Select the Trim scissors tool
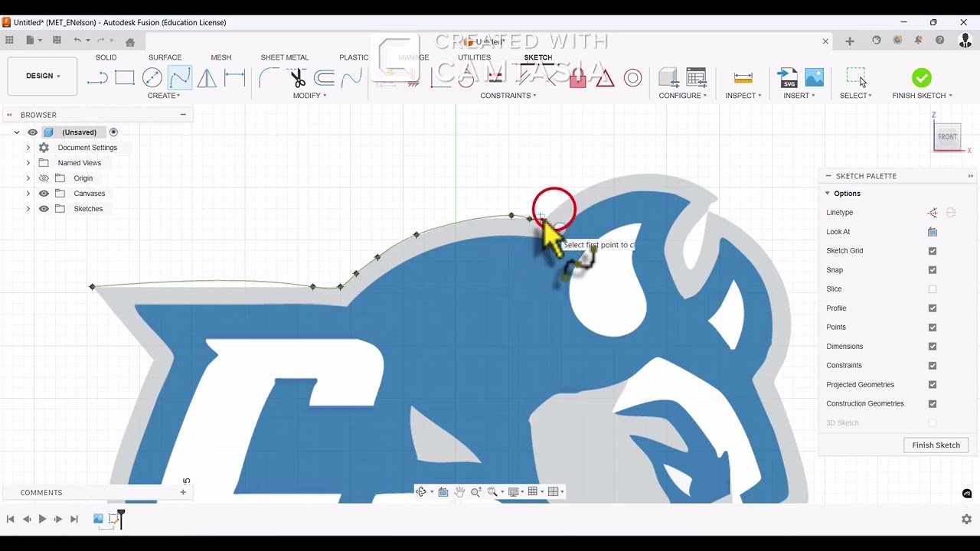Image resolution: width=980 pixels, height=551 pixels. pyautogui.click(x=298, y=77)
